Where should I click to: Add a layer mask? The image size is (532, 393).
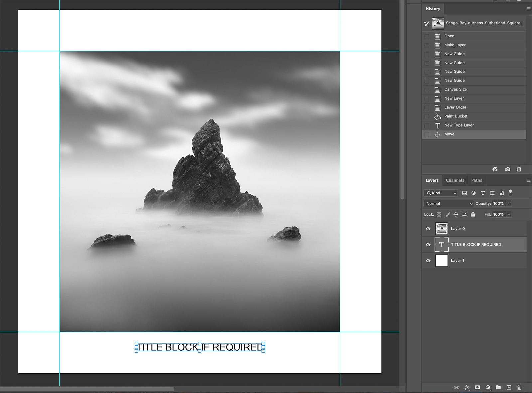(x=477, y=387)
